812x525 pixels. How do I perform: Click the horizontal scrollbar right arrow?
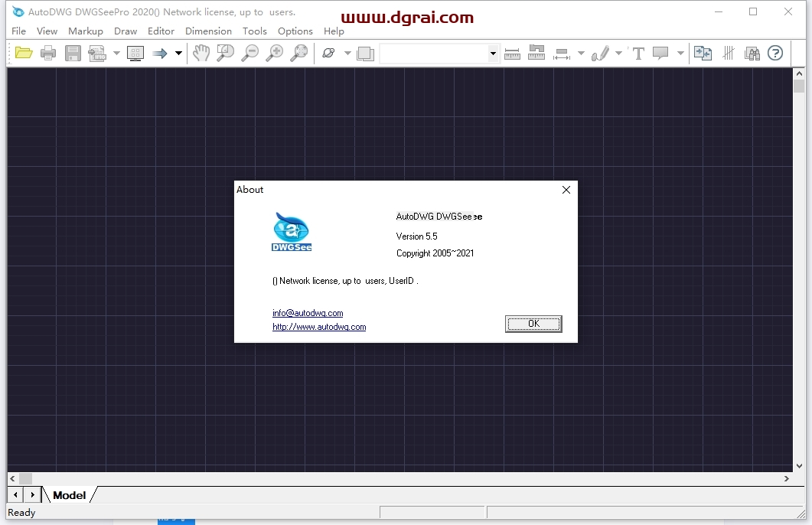pos(787,478)
